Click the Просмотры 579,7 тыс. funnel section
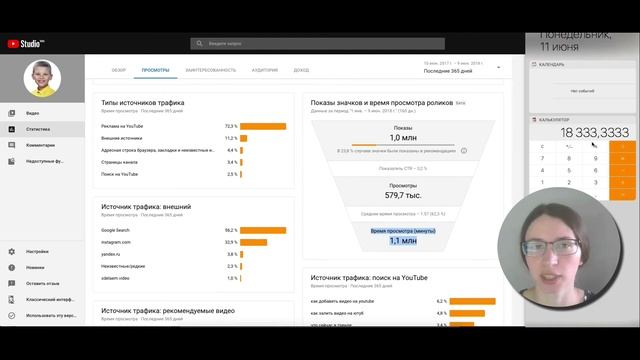 coord(403,191)
